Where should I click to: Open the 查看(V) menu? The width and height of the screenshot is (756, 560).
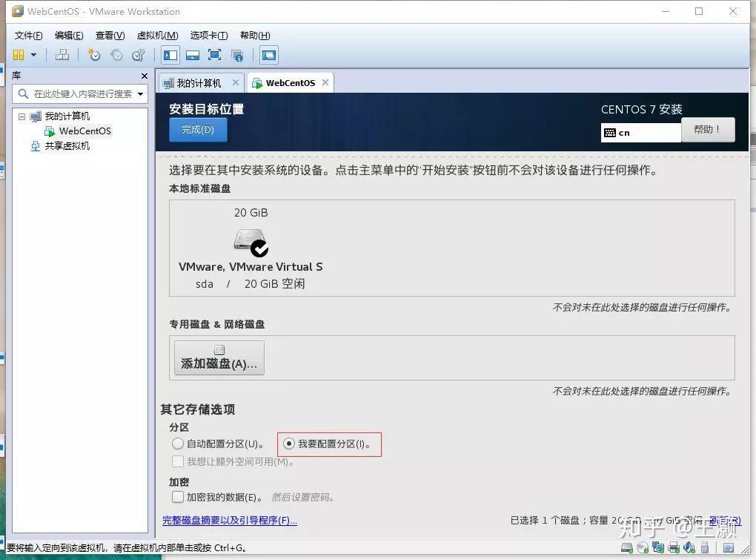click(x=110, y=35)
